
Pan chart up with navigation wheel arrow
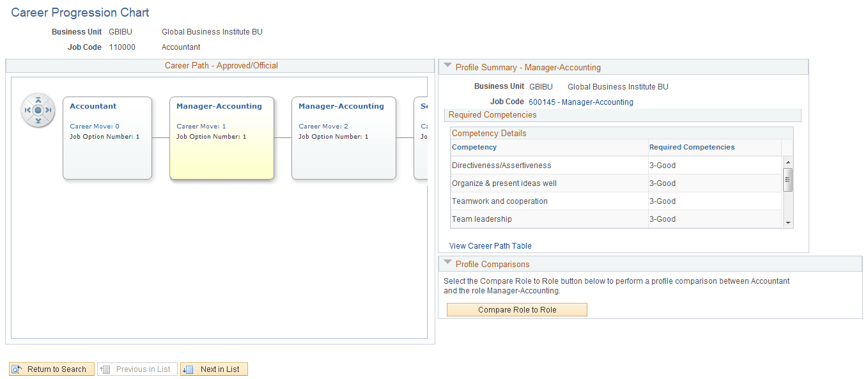point(38,100)
